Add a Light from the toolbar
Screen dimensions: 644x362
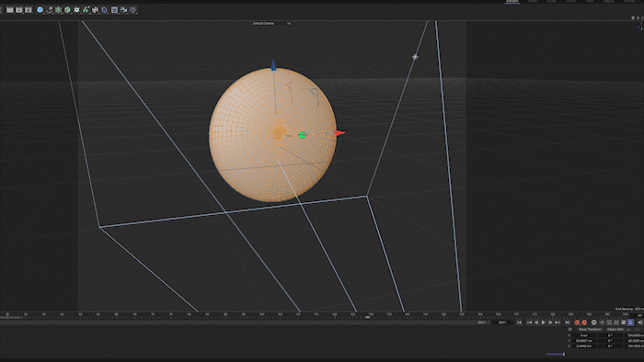click(132, 10)
